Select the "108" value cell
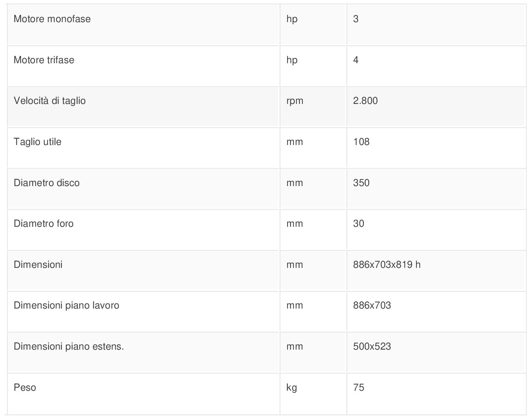Viewport: 531px width, 420px height. click(x=361, y=142)
